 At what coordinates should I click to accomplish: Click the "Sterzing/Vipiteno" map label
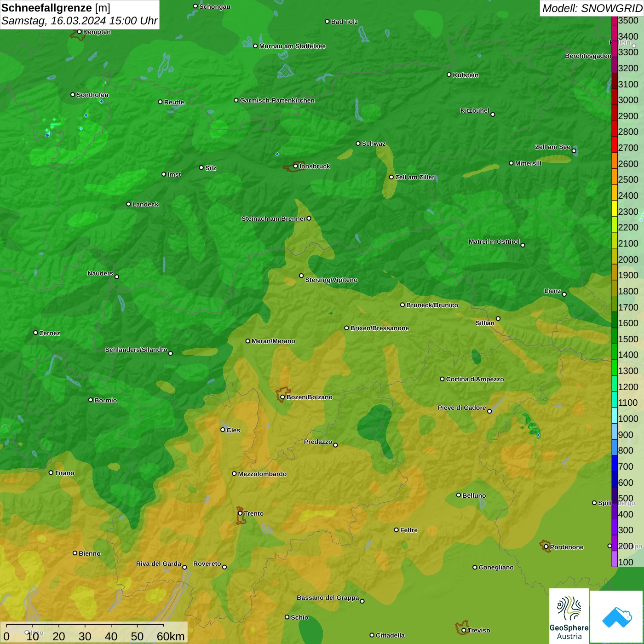coord(332,280)
